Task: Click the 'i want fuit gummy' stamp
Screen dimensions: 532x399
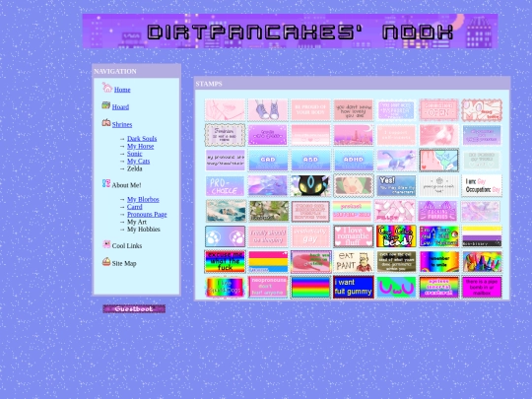Action: click(354, 287)
